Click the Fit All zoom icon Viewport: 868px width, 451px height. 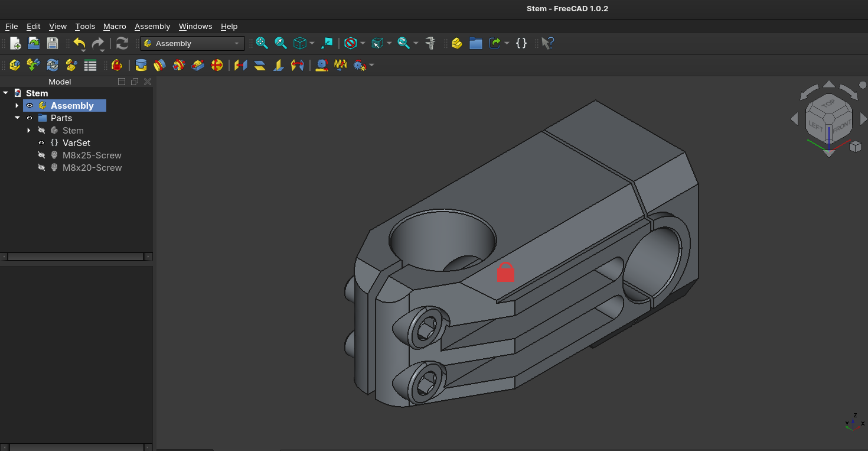point(262,43)
